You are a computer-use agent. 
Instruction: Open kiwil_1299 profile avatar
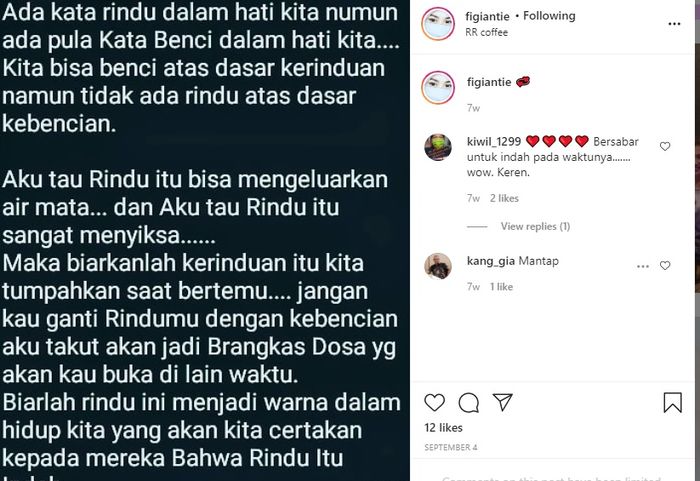click(438, 147)
